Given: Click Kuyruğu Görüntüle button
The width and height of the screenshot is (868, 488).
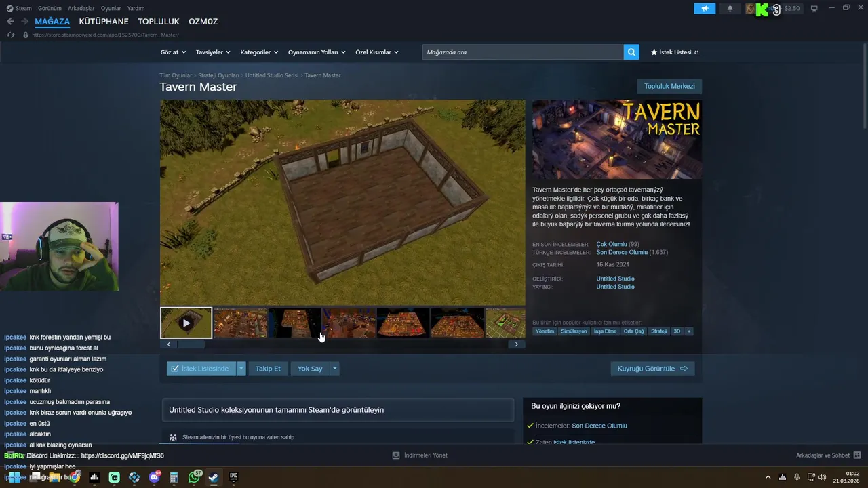Looking at the screenshot, I should click(652, 369).
